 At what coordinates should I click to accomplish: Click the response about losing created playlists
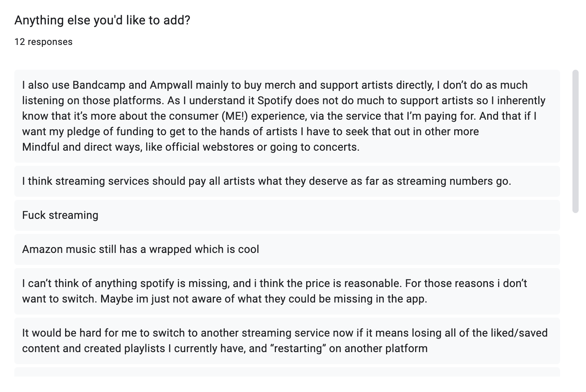(x=287, y=341)
